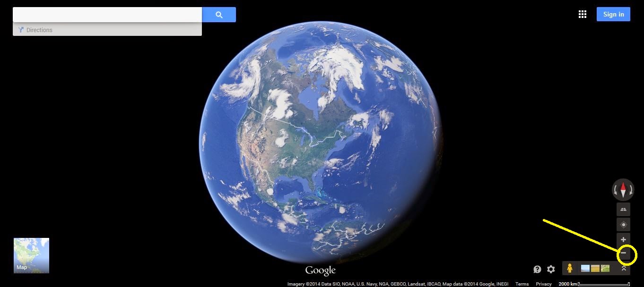
Task: Rotate the view clockwise on compass
Action: coord(631,190)
